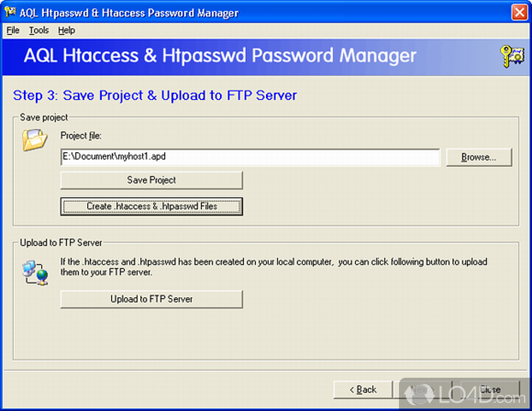532x411 pixels.
Task: Click the open folder icon beside Project file
Action: (x=35, y=140)
